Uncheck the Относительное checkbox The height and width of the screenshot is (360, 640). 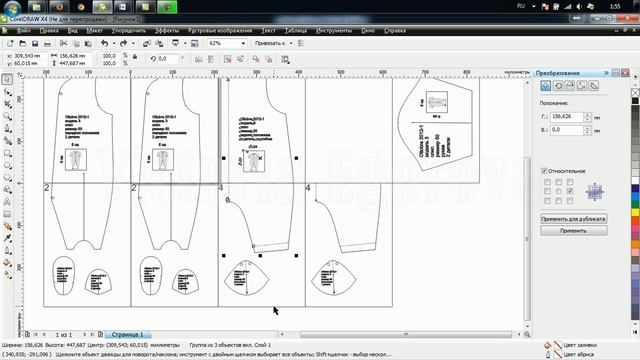(x=544, y=171)
